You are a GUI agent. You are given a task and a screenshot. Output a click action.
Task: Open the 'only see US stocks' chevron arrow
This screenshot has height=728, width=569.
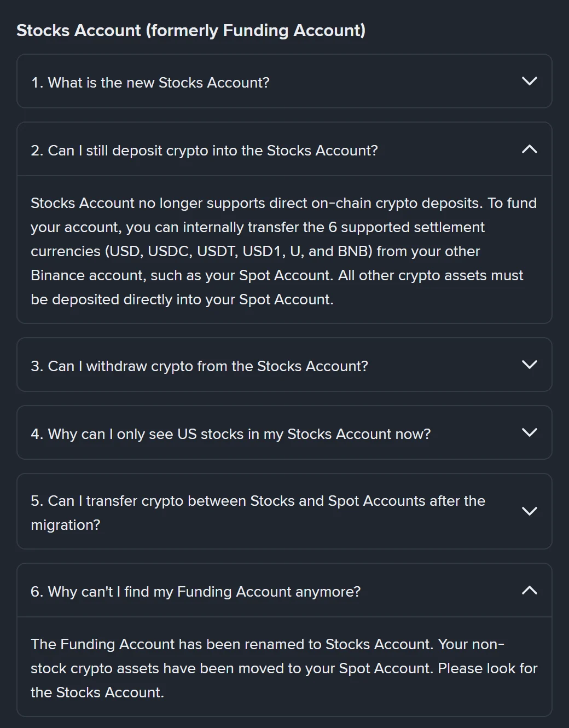coord(529,433)
